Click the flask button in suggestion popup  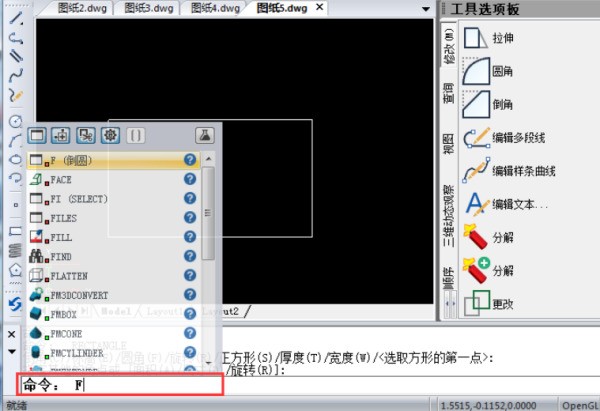coord(205,135)
